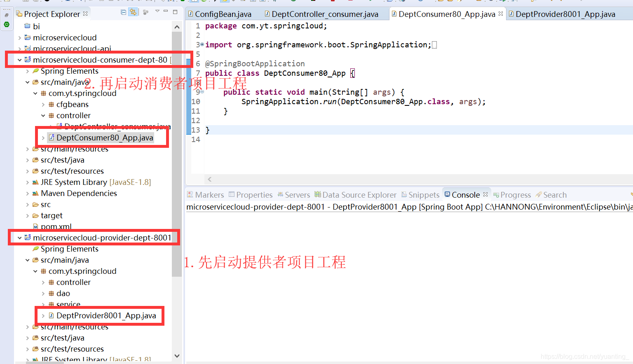The height and width of the screenshot is (364, 633).
Task: Select pom.xml in consumer project
Action: tap(56, 226)
